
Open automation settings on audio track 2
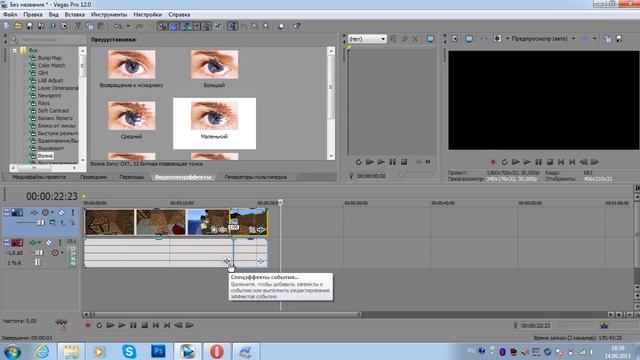click(55, 253)
